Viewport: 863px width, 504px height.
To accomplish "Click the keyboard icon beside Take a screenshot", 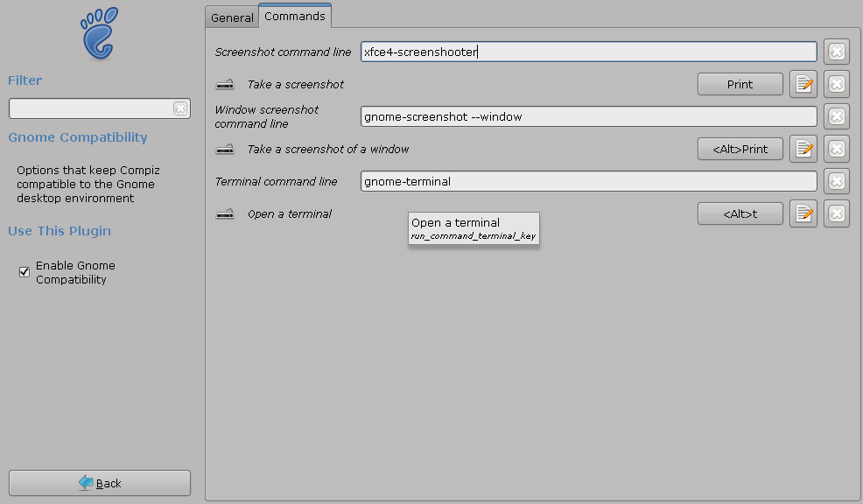I will 225,84.
